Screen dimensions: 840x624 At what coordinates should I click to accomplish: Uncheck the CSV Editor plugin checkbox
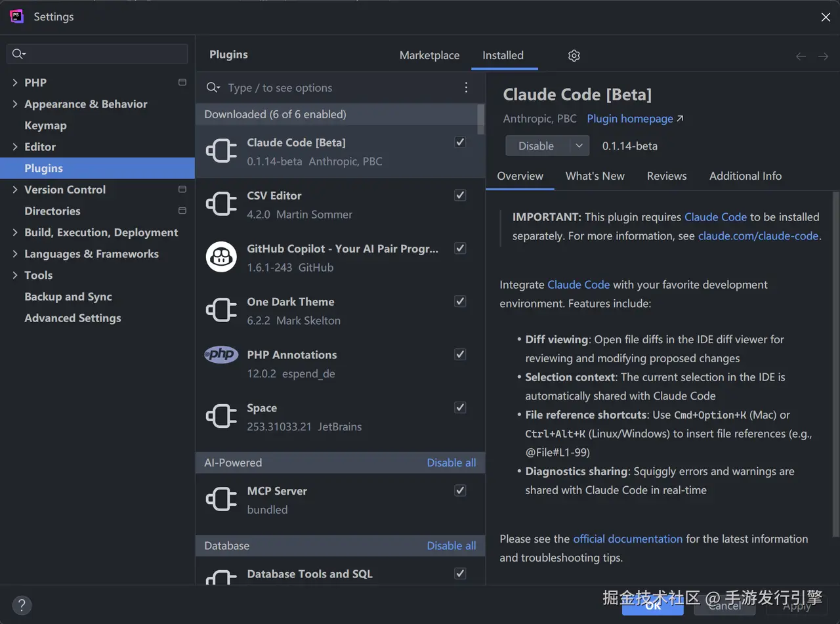point(460,195)
